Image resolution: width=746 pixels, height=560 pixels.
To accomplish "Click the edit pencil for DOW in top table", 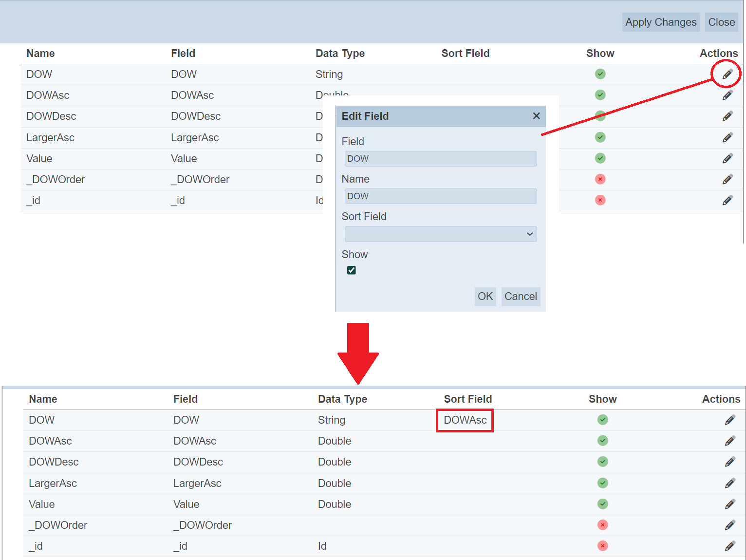I will click(x=727, y=75).
